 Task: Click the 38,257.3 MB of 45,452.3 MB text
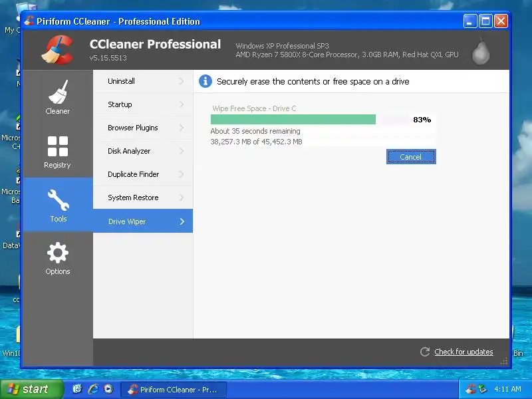coord(256,142)
